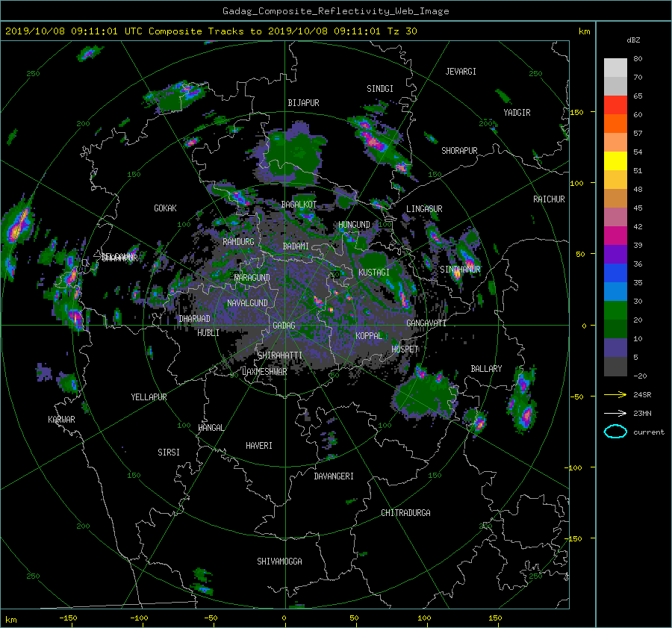Click the YADGIR city label

(517, 113)
